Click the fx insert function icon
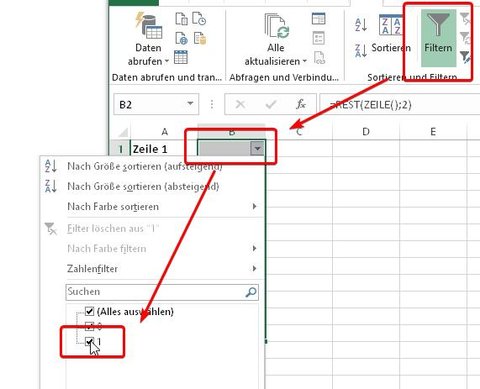 (x=301, y=104)
